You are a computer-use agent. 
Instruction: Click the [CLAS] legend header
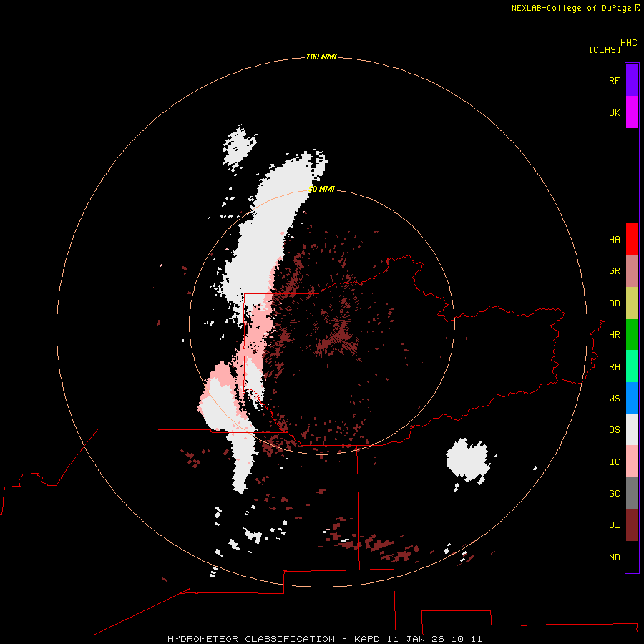pos(605,50)
